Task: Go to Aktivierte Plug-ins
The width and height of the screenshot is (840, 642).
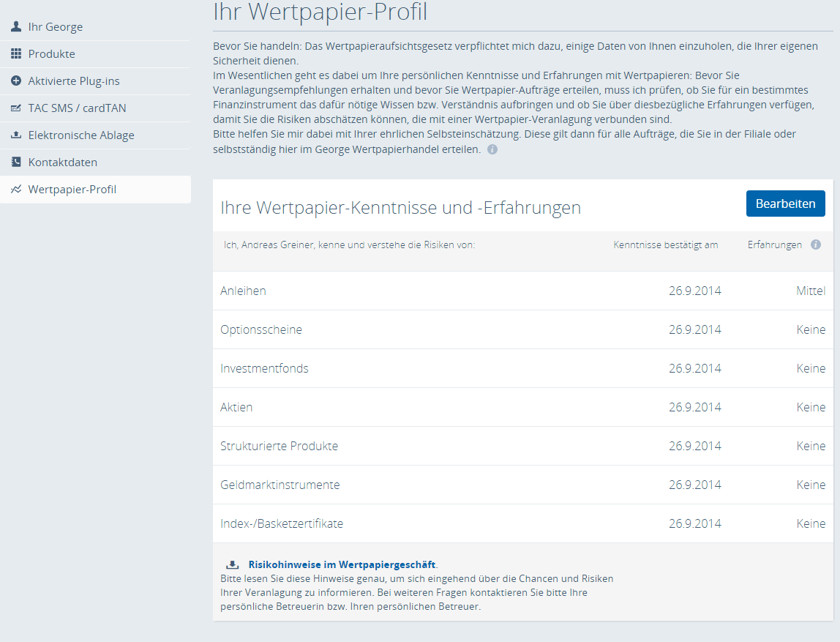Action: [x=95, y=81]
